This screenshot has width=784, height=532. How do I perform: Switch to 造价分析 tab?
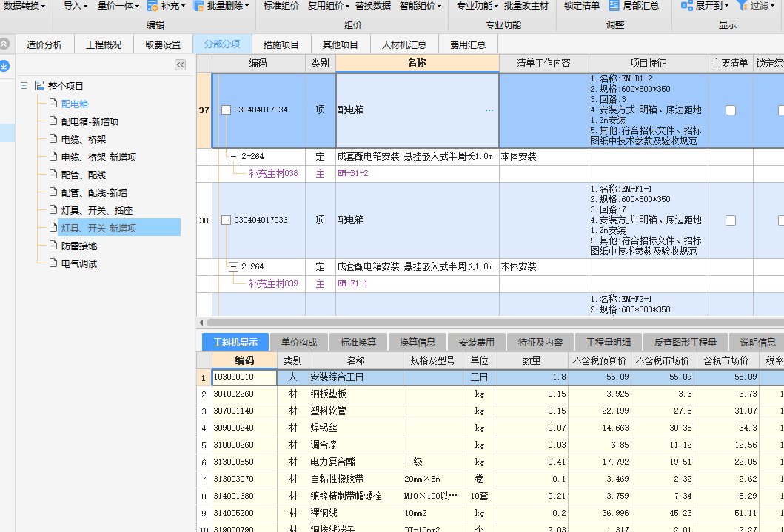click(44, 44)
